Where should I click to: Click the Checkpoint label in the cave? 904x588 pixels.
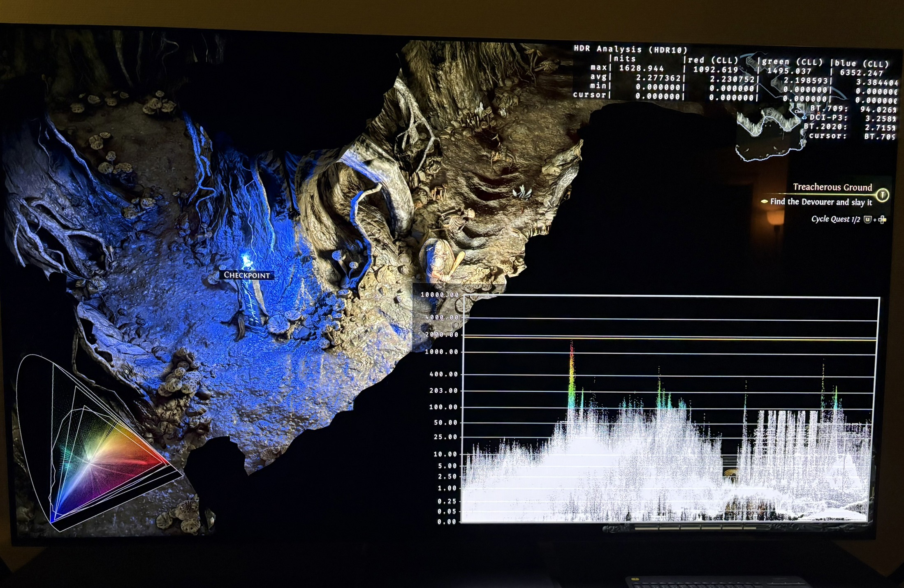pos(247,275)
